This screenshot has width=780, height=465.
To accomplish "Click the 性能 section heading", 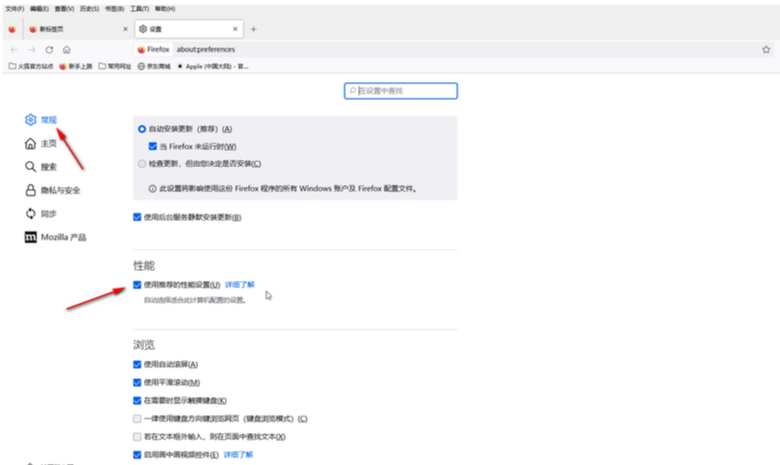I will click(144, 266).
